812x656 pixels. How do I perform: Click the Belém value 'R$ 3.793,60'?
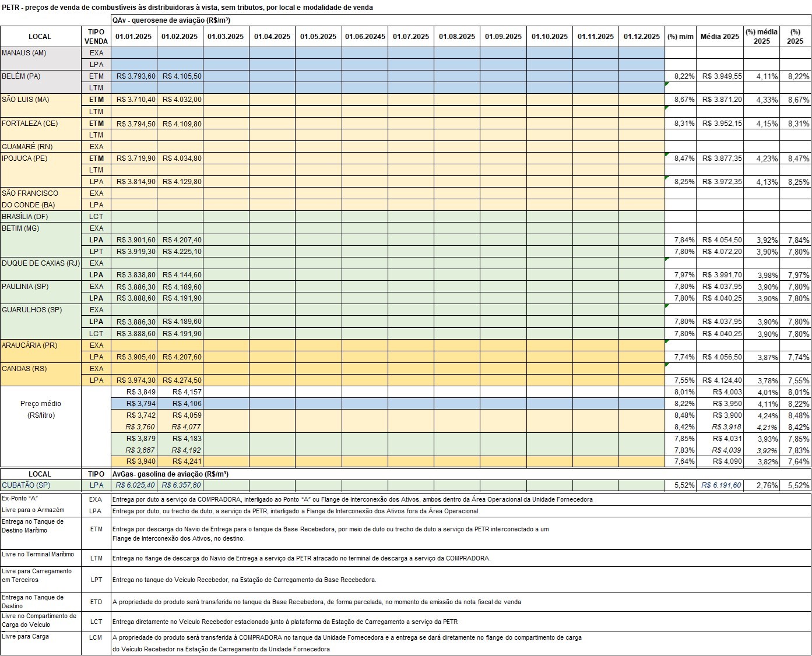(x=134, y=76)
